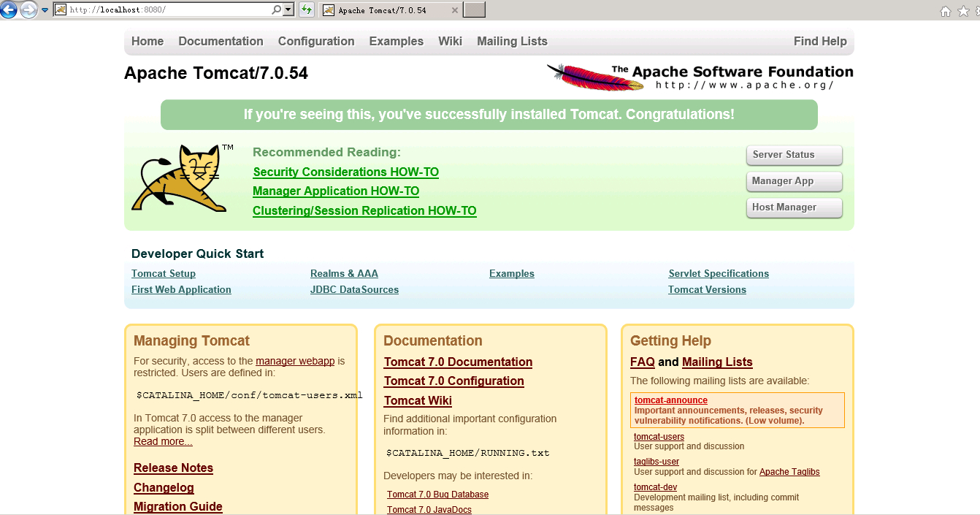Open Tomcat 7.0 Configuration link
Viewport: 980px width, 515px height.
(x=453, y=381)
